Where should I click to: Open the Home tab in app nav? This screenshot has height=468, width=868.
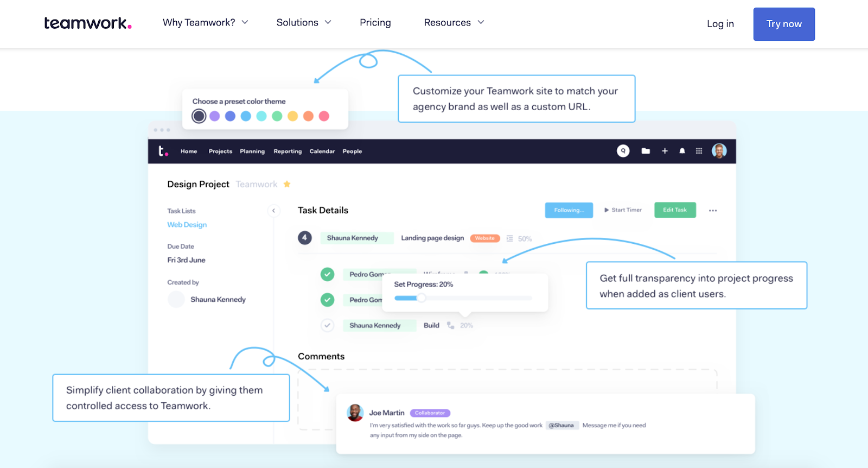(189, 151)
